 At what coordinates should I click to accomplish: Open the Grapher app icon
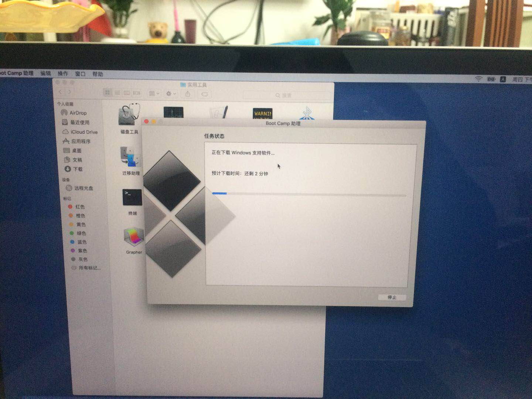click(134, 237)
